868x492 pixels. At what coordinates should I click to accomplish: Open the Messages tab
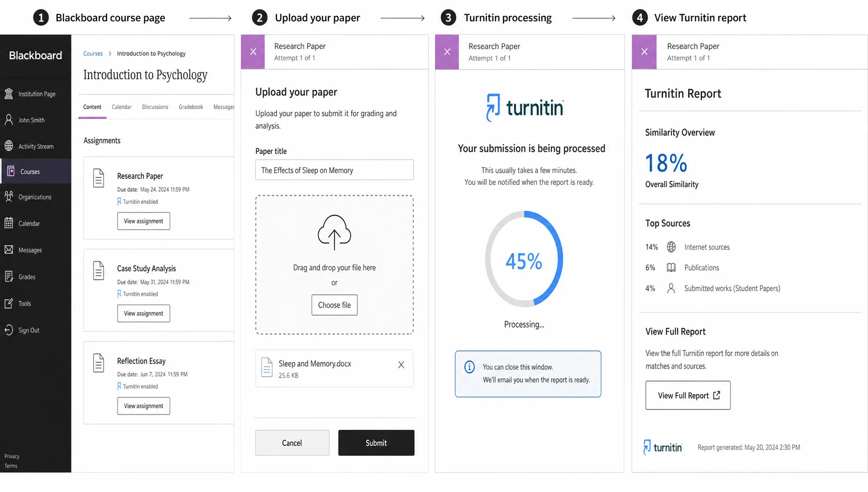pyautogui.click(x=224, y=107)
